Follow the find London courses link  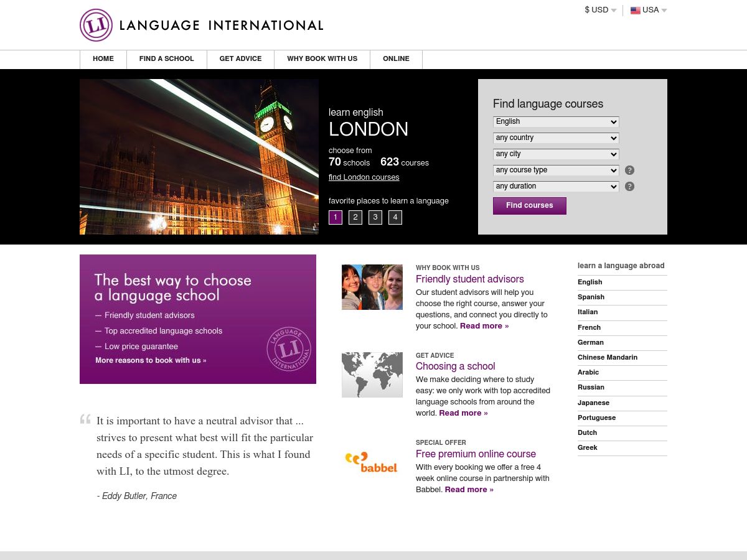click(x=364, y=177)
